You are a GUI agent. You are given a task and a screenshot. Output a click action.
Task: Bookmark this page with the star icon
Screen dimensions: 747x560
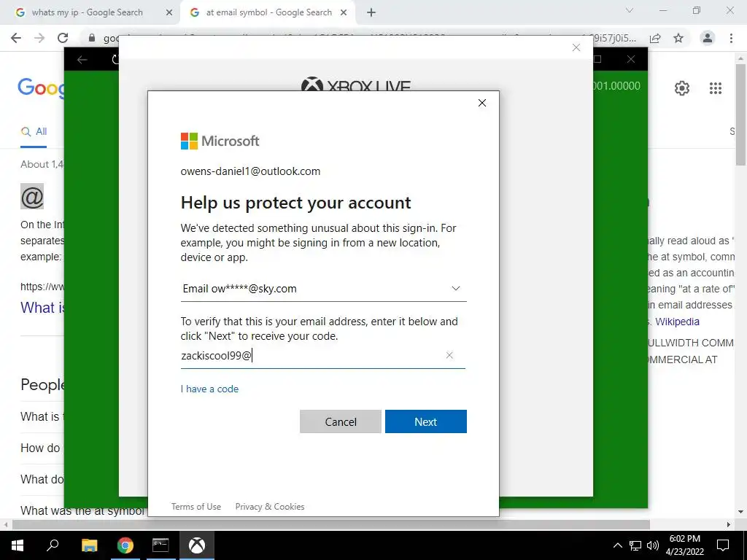click(x=678, y=38)
